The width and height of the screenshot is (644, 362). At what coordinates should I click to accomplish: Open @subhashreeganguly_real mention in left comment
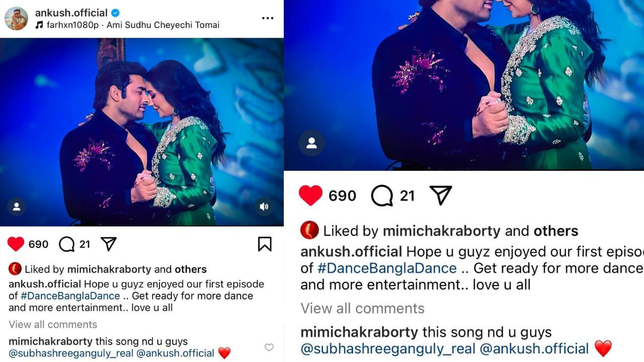click(x=70, y=353)
